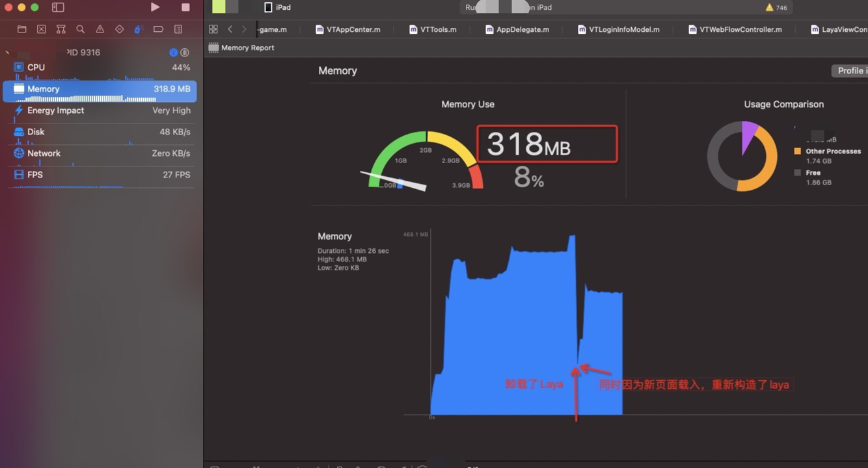The width and height of the screenshot is (868, 468).
Task: Click the FPS film icon
Action: point(19,175)
